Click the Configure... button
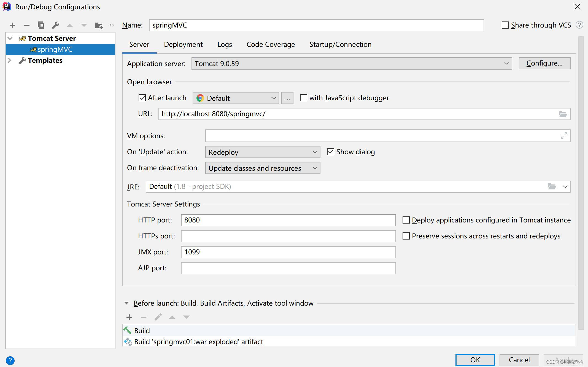 544,63
